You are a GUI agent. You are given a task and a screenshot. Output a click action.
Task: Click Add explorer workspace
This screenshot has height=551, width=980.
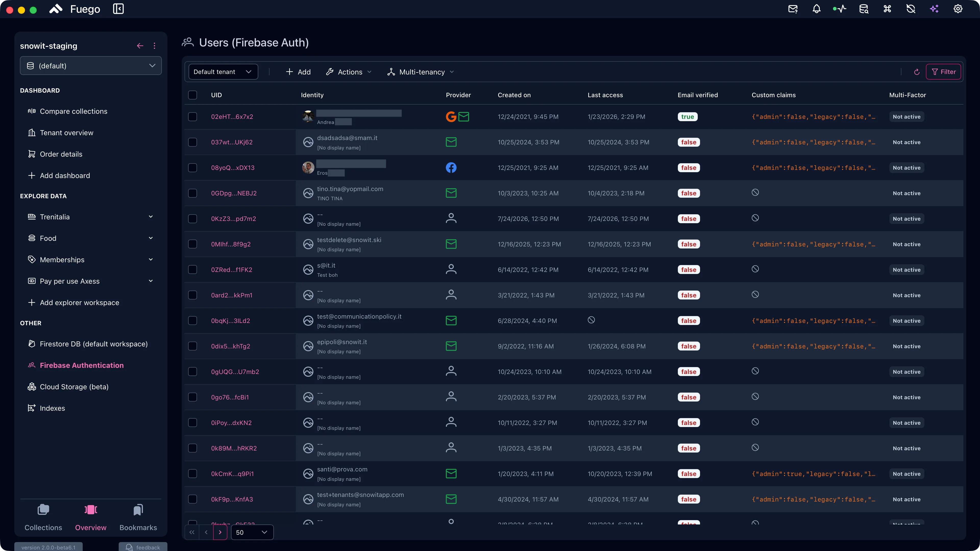[x=74, y=302]
